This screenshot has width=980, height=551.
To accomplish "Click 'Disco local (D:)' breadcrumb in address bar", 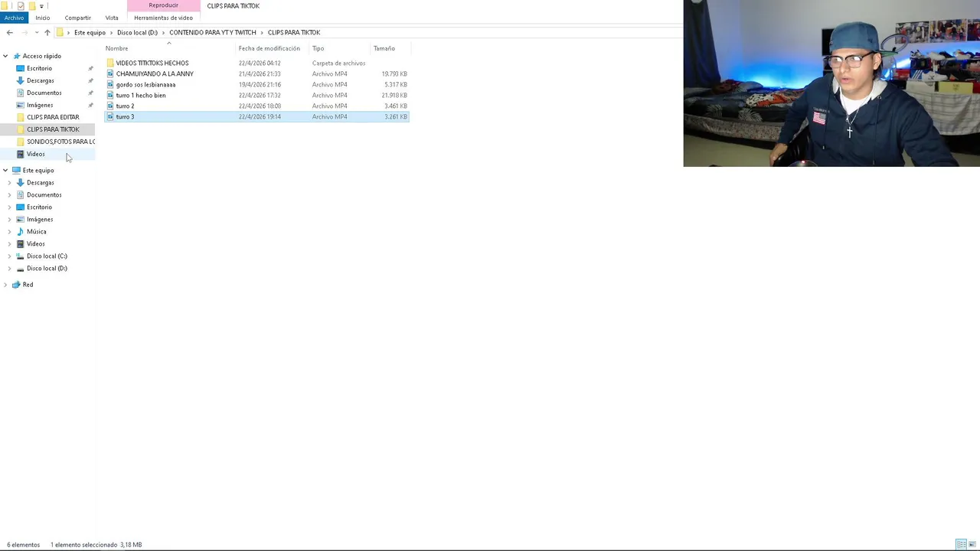I will point(137,32).
